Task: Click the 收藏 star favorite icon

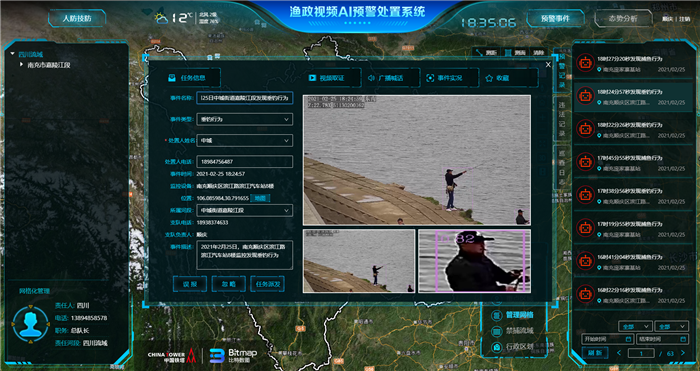Action: coord(489,78)
